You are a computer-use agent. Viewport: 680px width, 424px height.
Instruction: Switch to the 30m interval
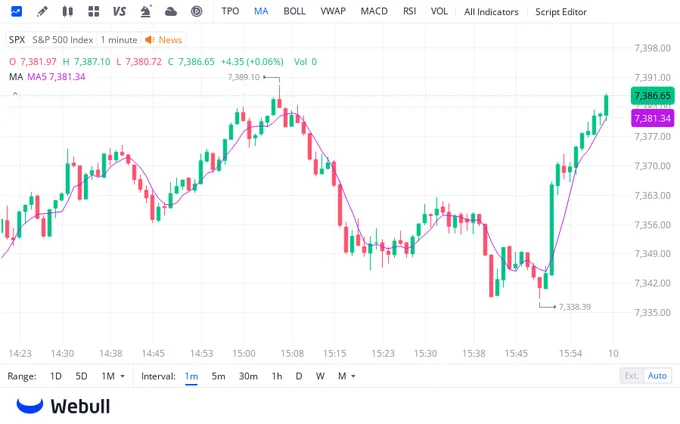(248, 376)
